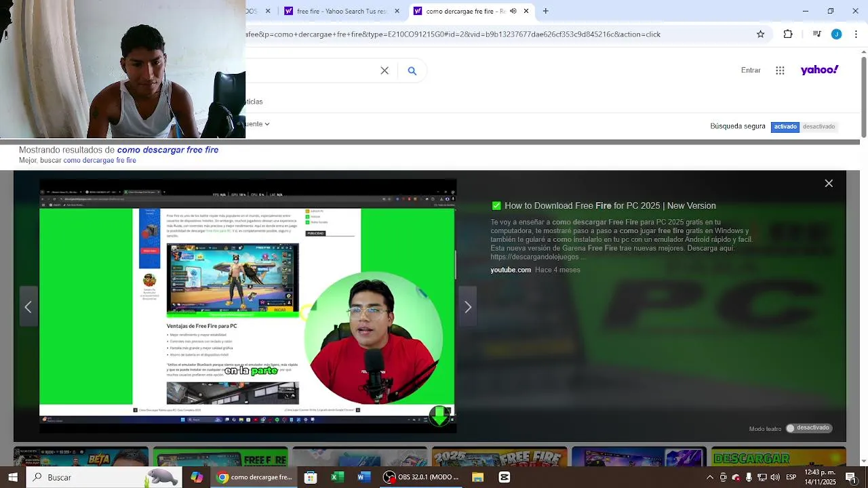Open the Yahoo apps grid icon

780,70
